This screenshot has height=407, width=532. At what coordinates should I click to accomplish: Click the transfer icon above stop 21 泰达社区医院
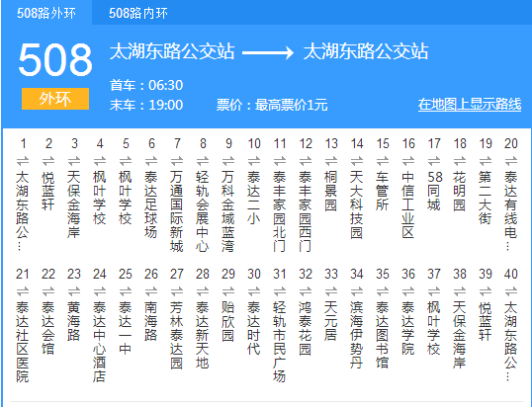click(x=23, y=291)
